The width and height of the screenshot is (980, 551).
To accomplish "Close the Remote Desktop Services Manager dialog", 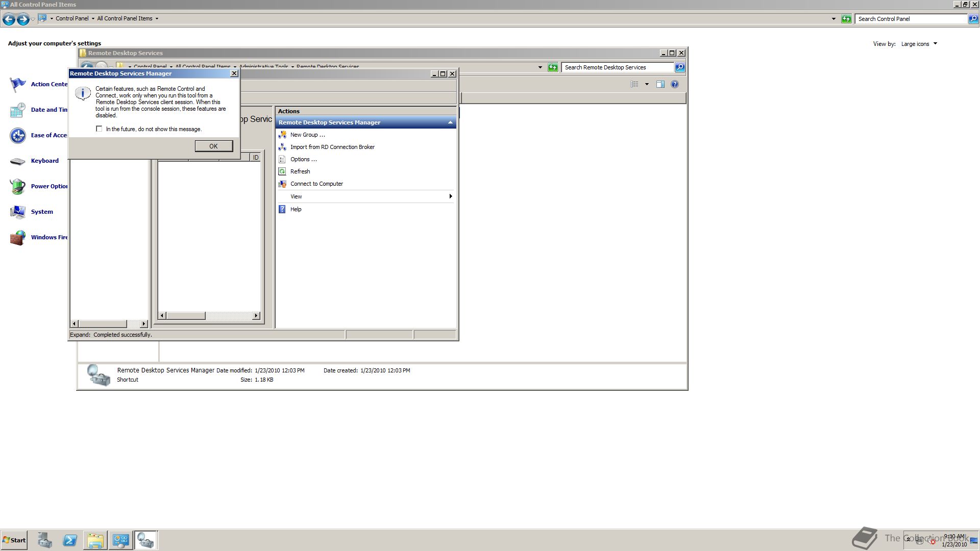I will [x=234, y=73].
